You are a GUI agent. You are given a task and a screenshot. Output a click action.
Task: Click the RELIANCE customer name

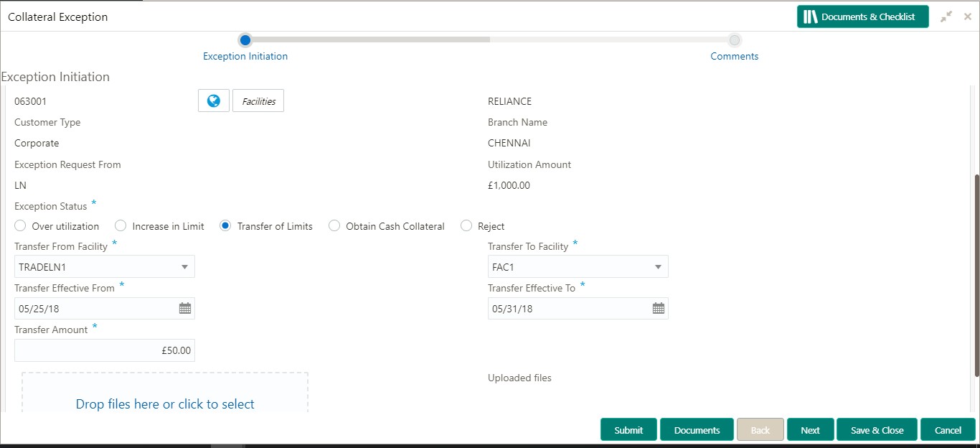[x=509, y=101]
